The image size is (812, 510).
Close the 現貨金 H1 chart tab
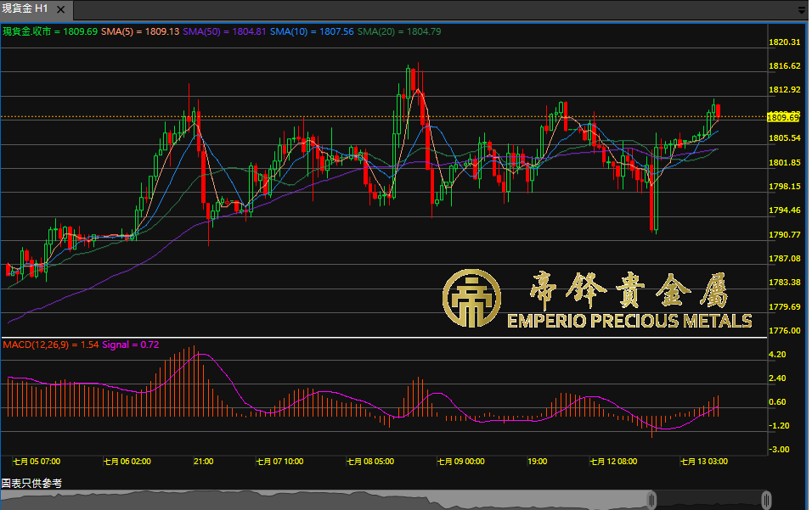59,8
